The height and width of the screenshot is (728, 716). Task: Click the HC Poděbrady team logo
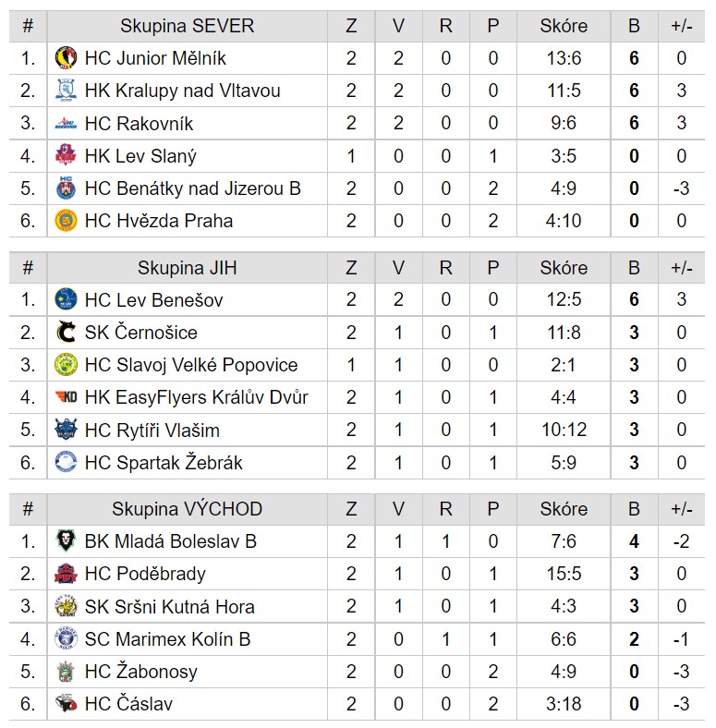[x=66, y=574]
